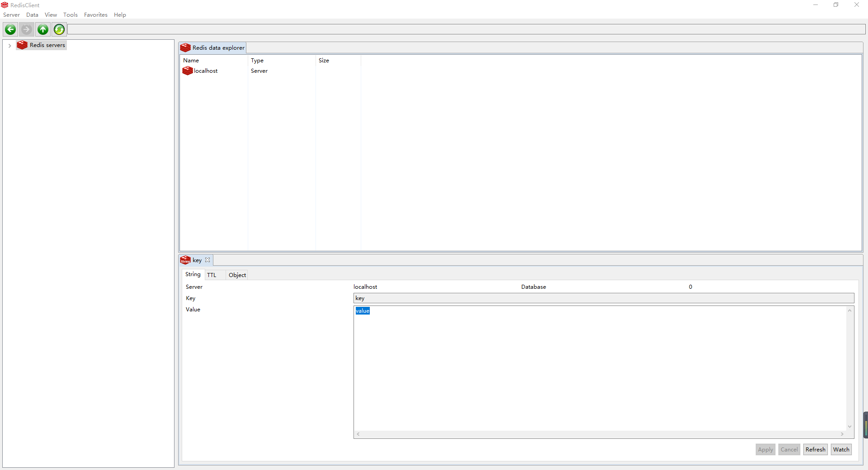Click the Size column header

338,61
